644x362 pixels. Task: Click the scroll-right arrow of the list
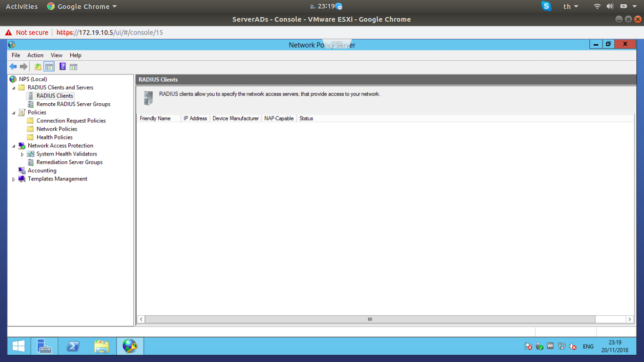point(630,319)
